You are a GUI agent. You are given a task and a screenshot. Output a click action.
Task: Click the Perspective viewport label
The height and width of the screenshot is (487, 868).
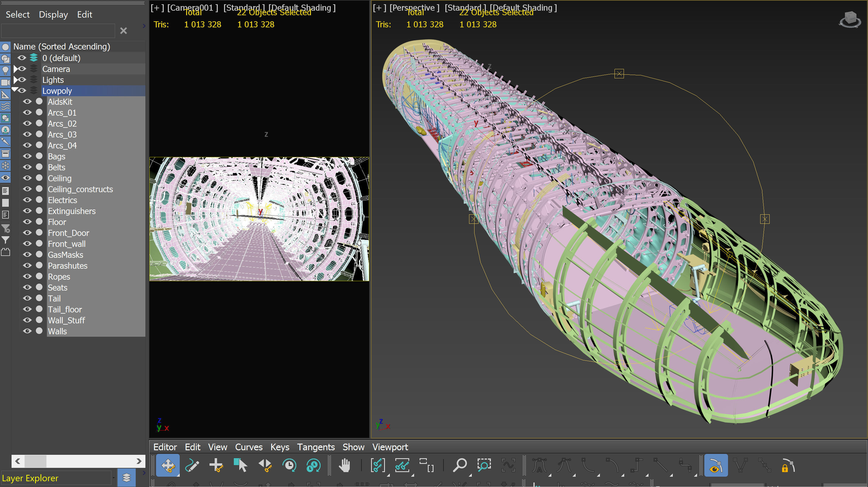click(414, 7)
